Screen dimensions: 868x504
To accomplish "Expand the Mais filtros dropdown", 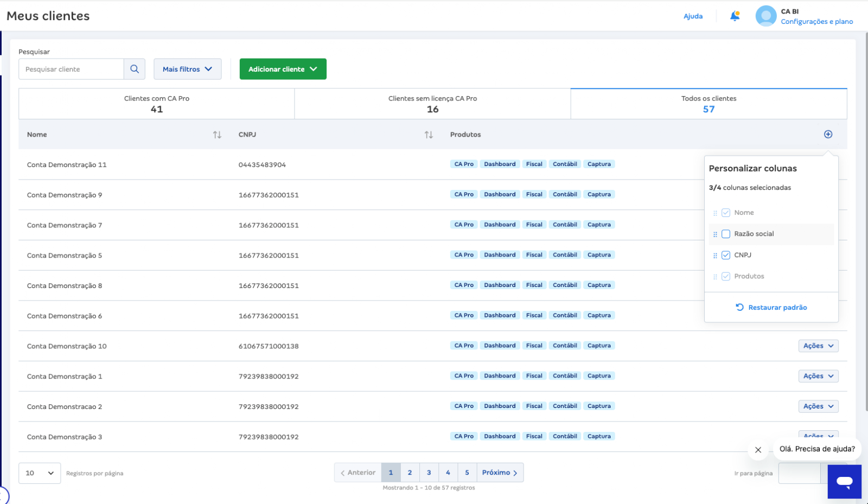I will coord(187,69).
